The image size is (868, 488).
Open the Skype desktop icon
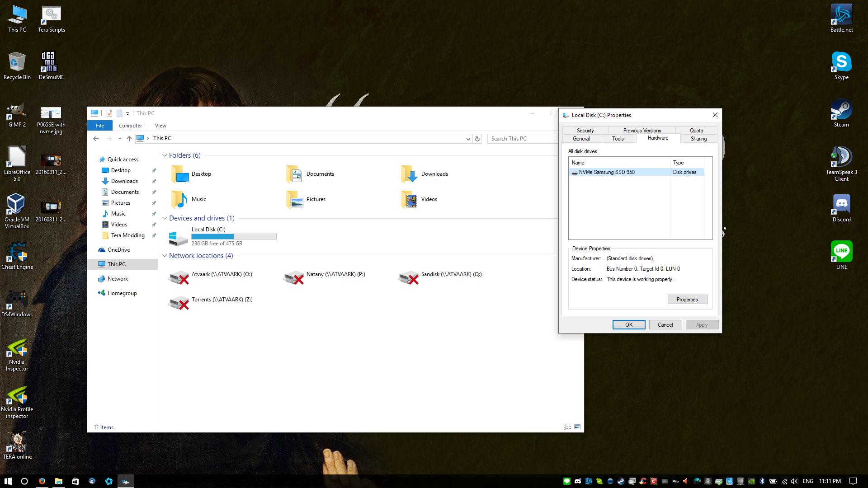point(841,66)
